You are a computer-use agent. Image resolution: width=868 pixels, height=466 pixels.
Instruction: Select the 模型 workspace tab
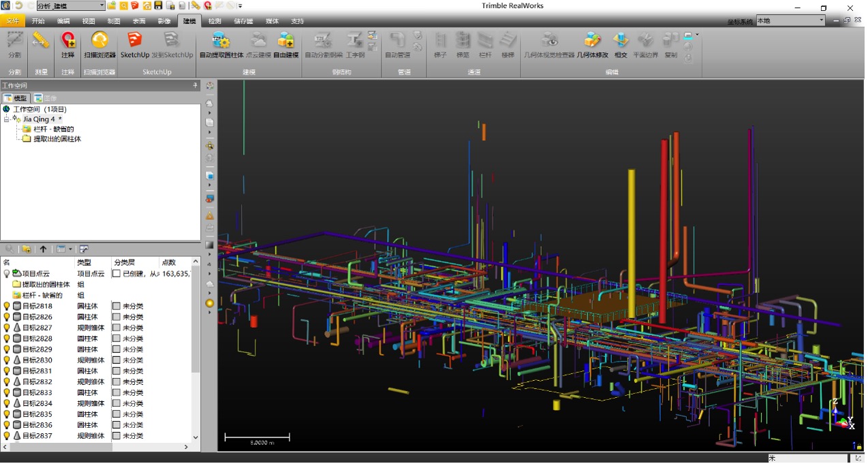[16, 98]
